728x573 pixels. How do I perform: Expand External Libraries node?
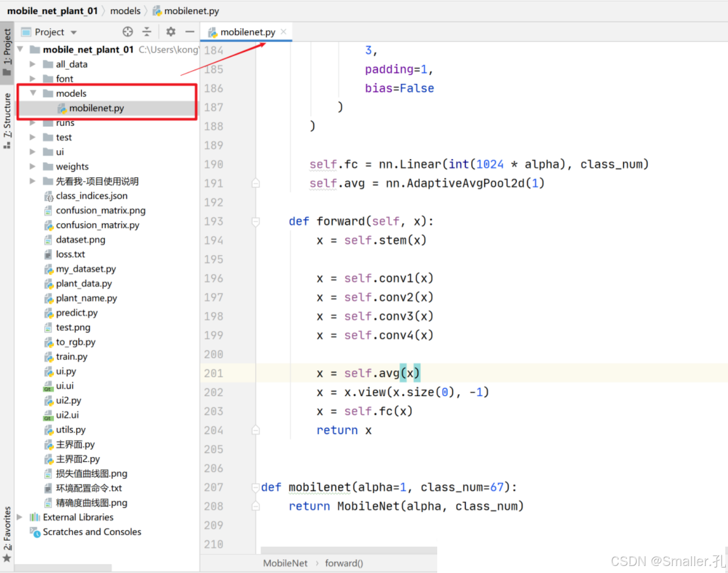pos(20,517)
